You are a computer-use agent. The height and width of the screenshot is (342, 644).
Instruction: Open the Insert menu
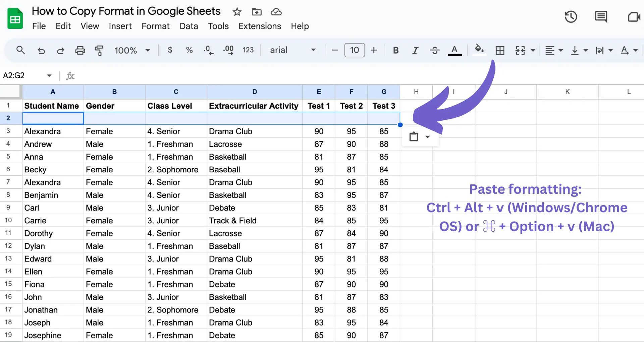click(120, 26)
